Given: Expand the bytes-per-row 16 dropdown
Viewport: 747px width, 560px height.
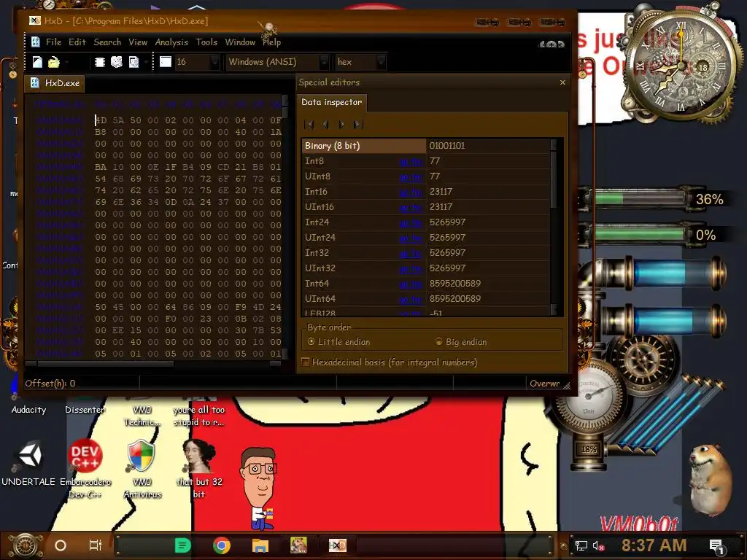Looking at the screenshot, I should tap(214, 62).
